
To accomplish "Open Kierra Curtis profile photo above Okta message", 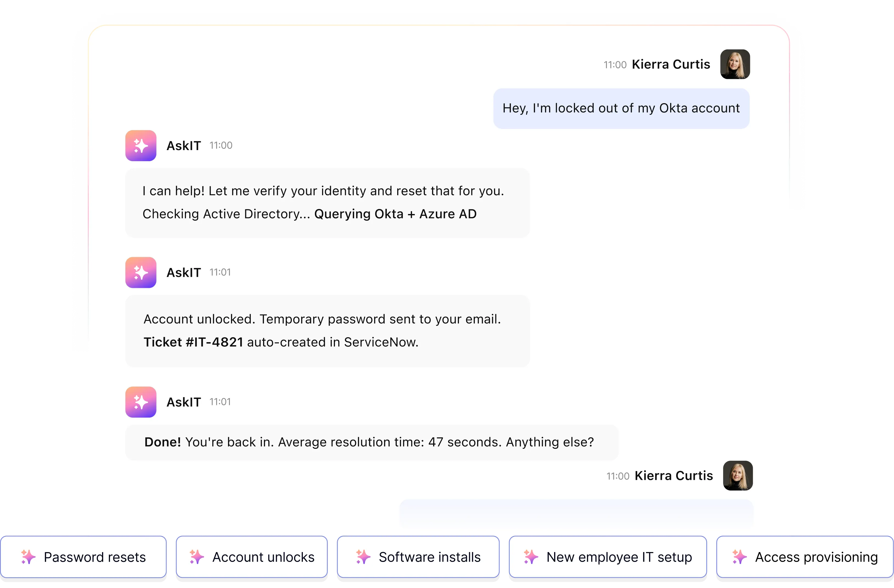I will 735,64.
